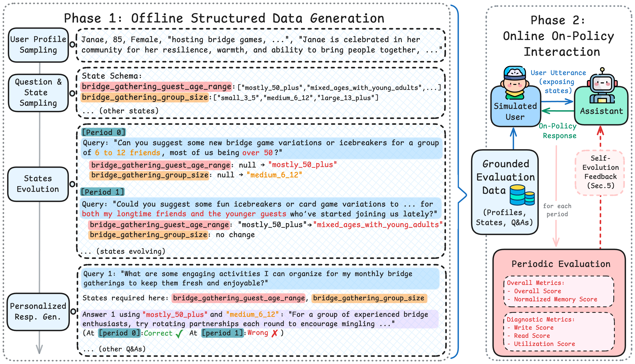Select the Question & State Sampling box
Screen dimensions: 635x364
[38, 93]
